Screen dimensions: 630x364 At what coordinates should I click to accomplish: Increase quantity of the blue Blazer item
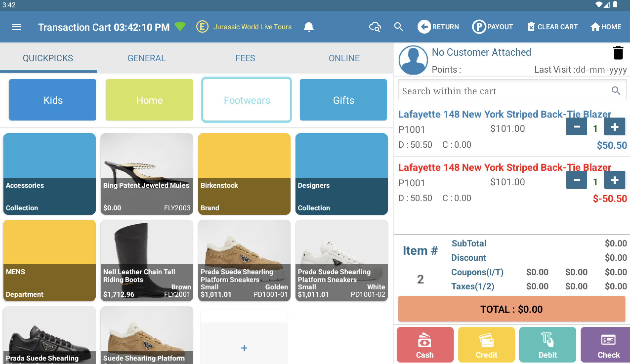[614, 127]
